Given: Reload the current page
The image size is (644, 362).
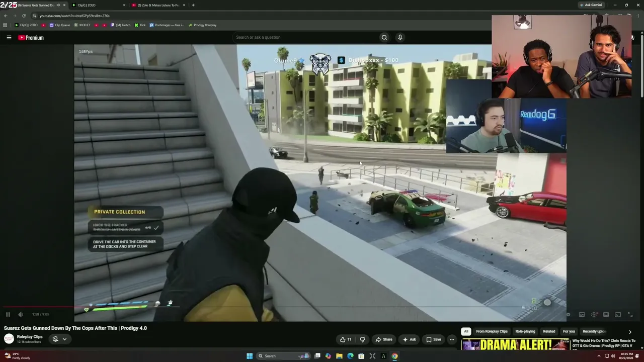Looking at the screenshot, I should [x=24, y=16].
